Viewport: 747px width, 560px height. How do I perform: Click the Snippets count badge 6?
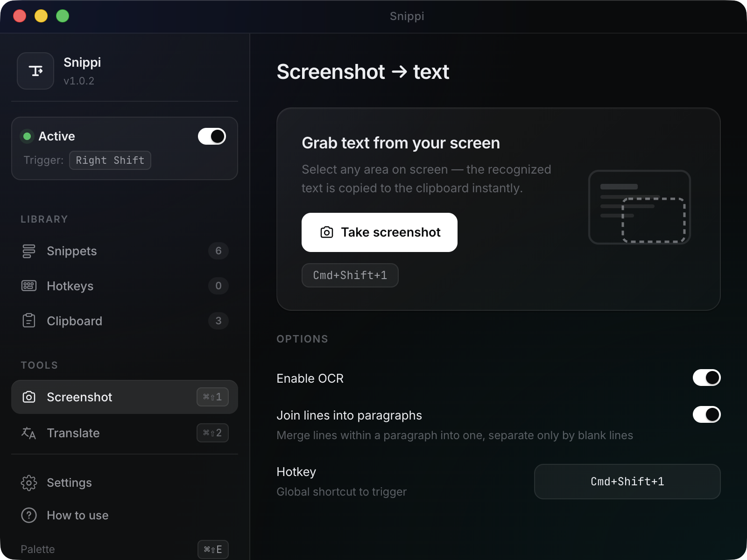218,251
